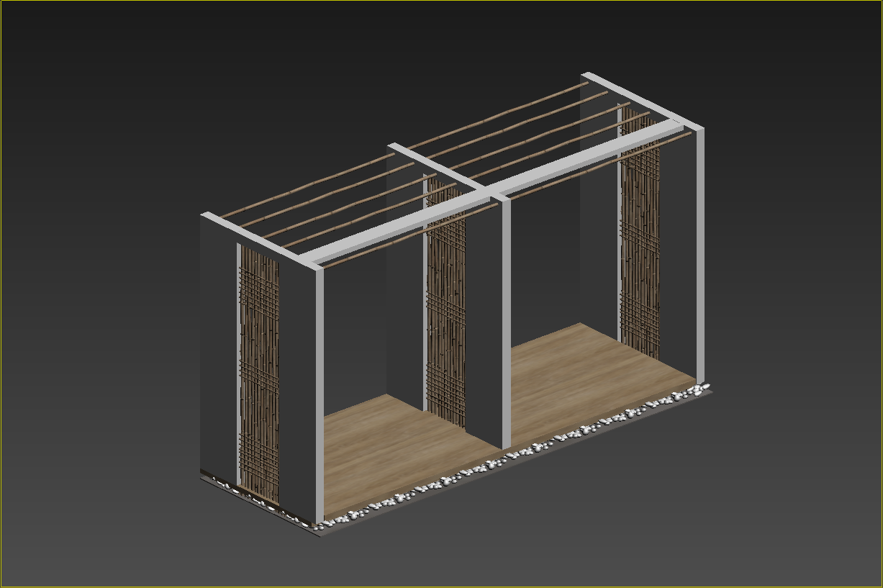Select the dark left end wall panel
Image resolution: width=883 pixels, height=588 pixels.
(217, 345)
